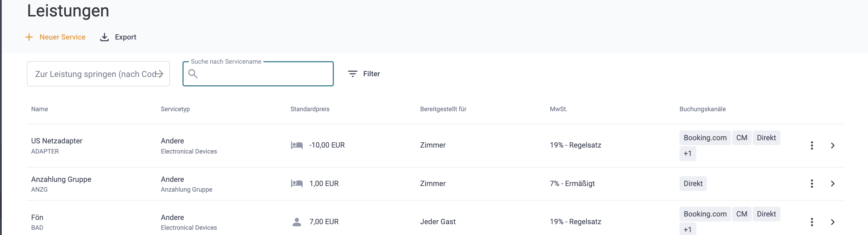868x235 pixels.
Task: Open three-dot menu for Fön row
Action: (812, 222)
